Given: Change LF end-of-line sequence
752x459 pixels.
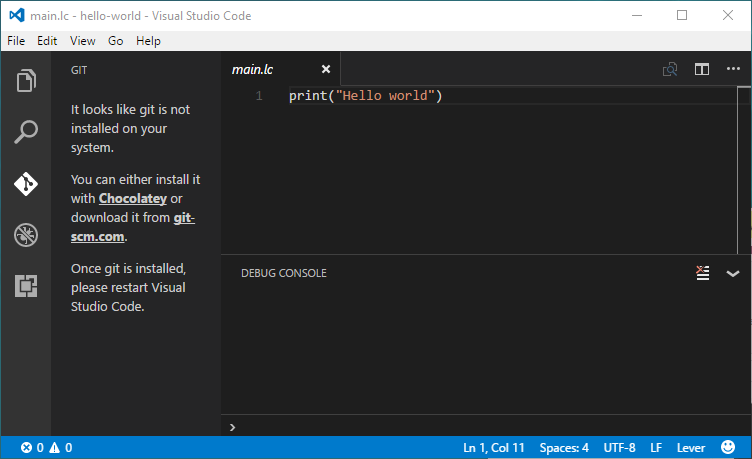Looking at the screenshot, I should coord(656,448).
